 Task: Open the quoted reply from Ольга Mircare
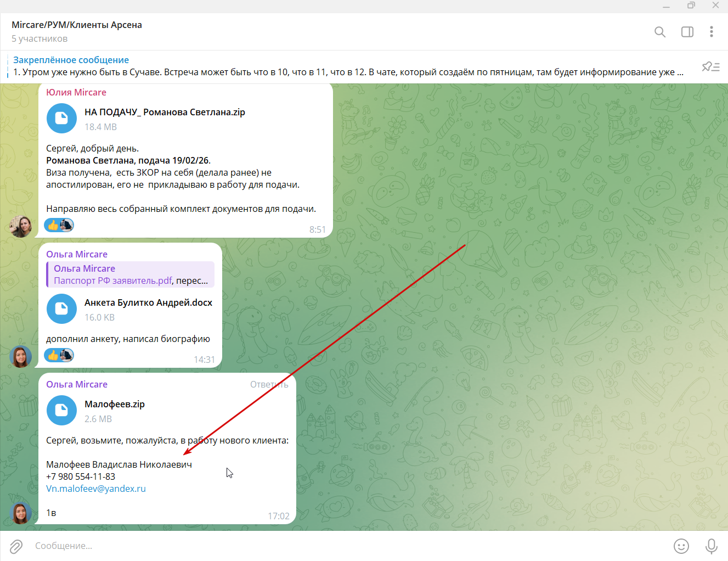click(131, 274)
